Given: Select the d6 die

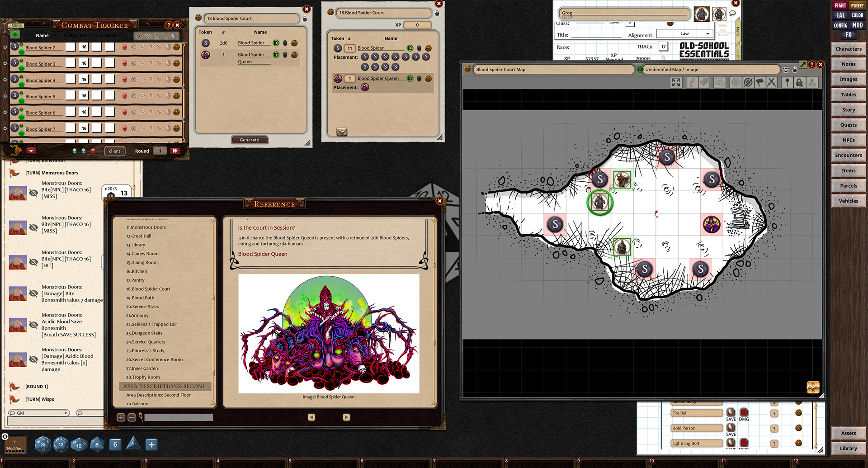Looking at the screenshot, I should tap(115, 444).
